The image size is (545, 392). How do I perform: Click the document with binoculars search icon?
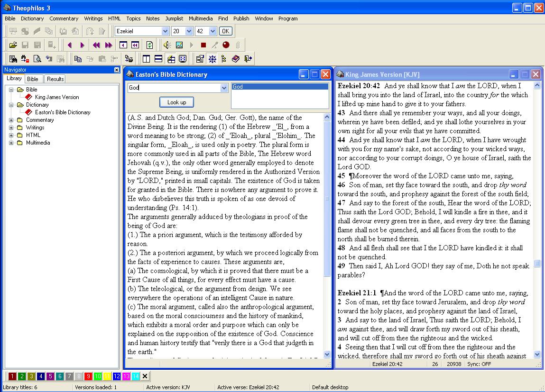click(x=13, y=59)
